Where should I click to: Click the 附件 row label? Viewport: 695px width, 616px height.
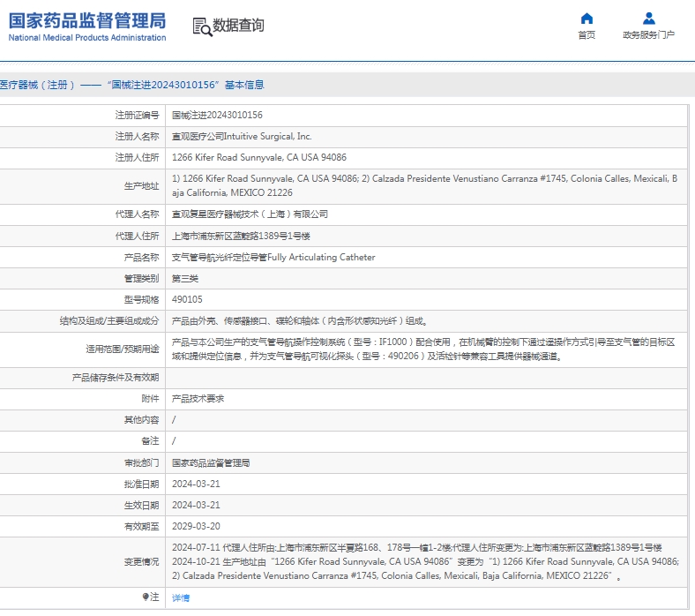150,399
